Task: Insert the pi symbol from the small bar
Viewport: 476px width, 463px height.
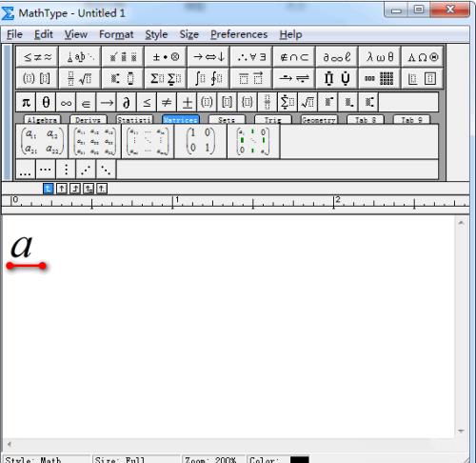Action: (x=26, y=102)
